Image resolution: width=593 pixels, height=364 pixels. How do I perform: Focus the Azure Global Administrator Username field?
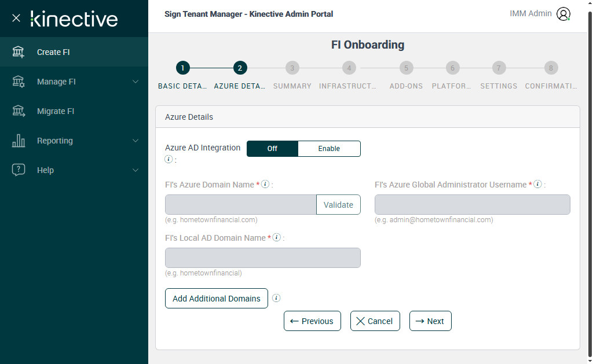click(x=473, y=204)
